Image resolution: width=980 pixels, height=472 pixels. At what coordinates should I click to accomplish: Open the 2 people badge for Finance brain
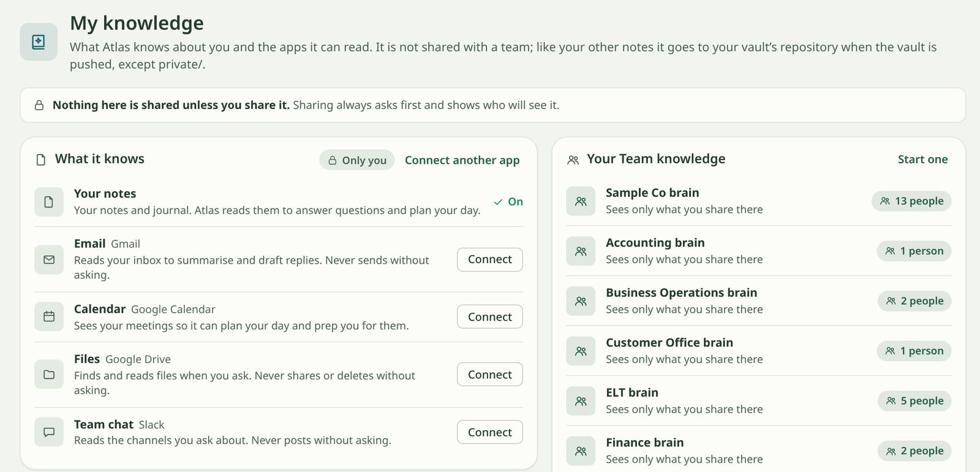(x=914, y=451)
